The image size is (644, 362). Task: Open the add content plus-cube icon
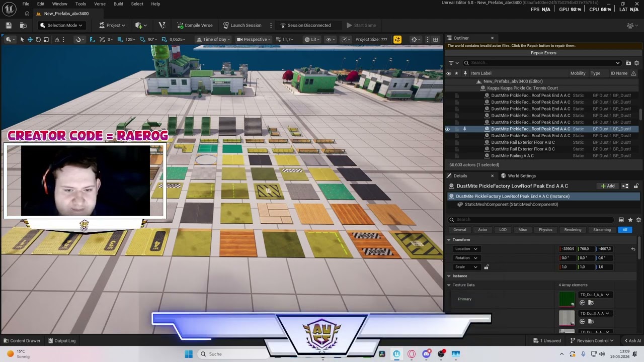point(141,25)
